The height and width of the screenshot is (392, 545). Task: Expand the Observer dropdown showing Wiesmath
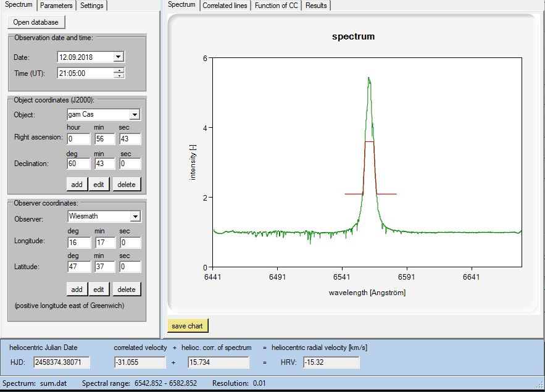[x=135, y=216]
